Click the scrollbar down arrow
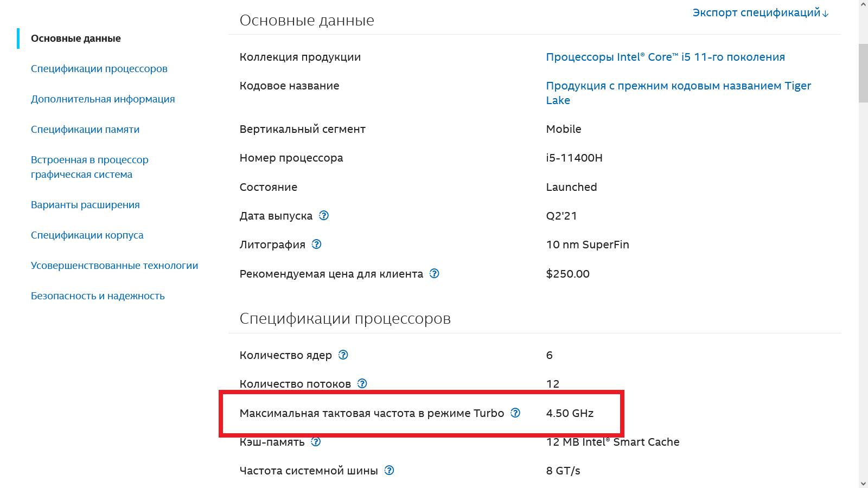This screenshot has width=868, height=488. (863, 483)
